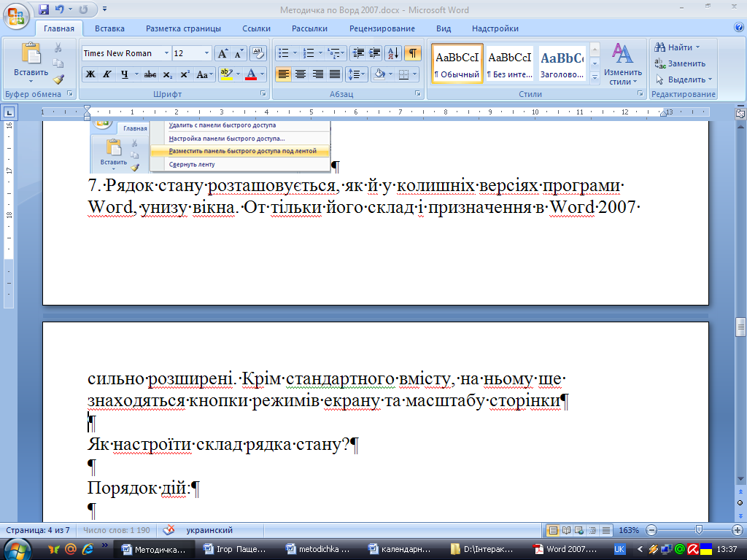The image size is (747, 560).
Task: Open the font size 12 dropdown
Action: pyautogui.click(x=206, y=52)
